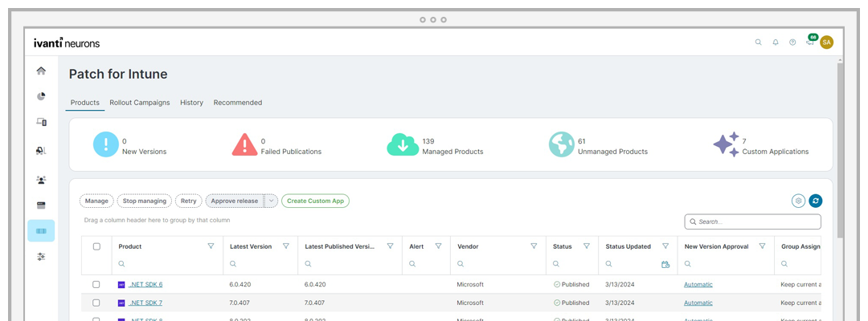The width and height of the screenshot is (868, 321).
Task: Click the calendar icon under Status Updated
Action: [x=665, y=265]
